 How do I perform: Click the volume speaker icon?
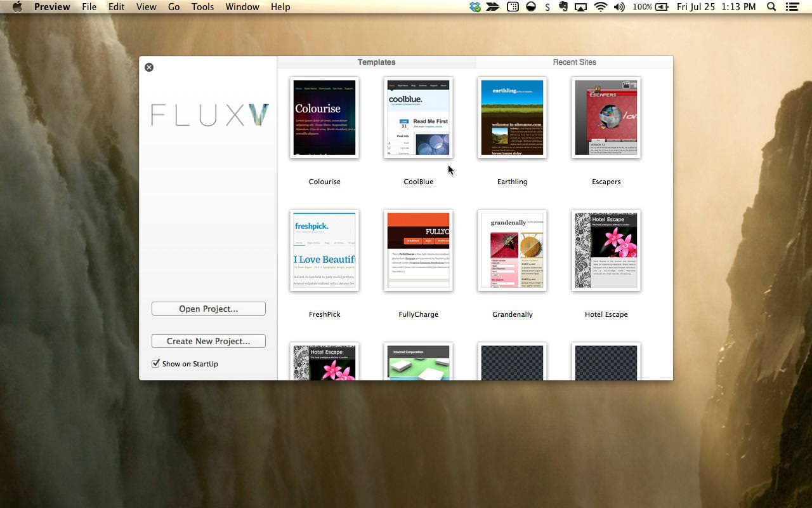(x=619, y=7)
